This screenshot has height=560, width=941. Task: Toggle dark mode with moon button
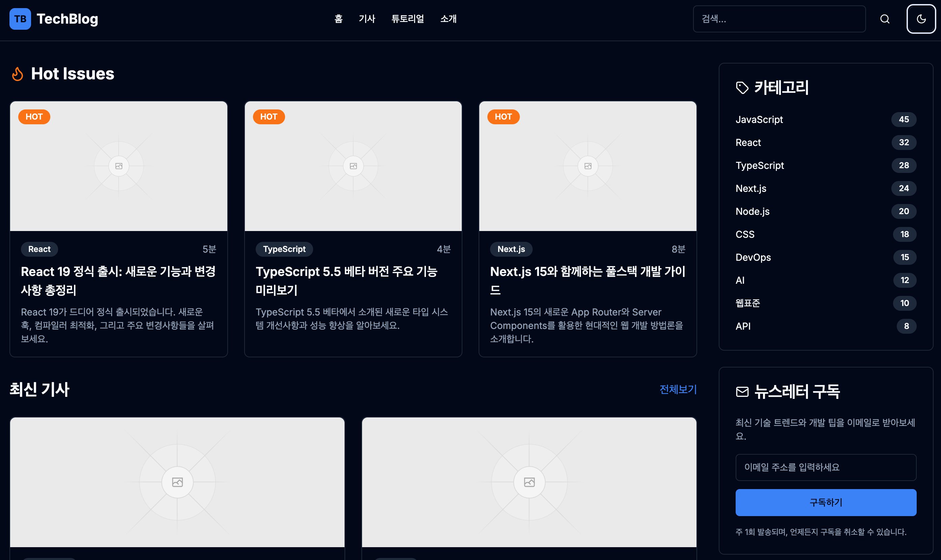(x=921, y=19)
